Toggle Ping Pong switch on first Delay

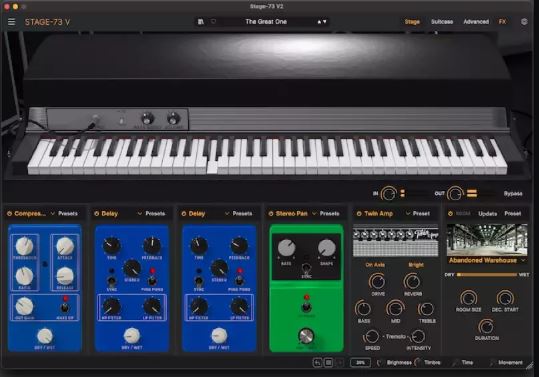(152, 280)
